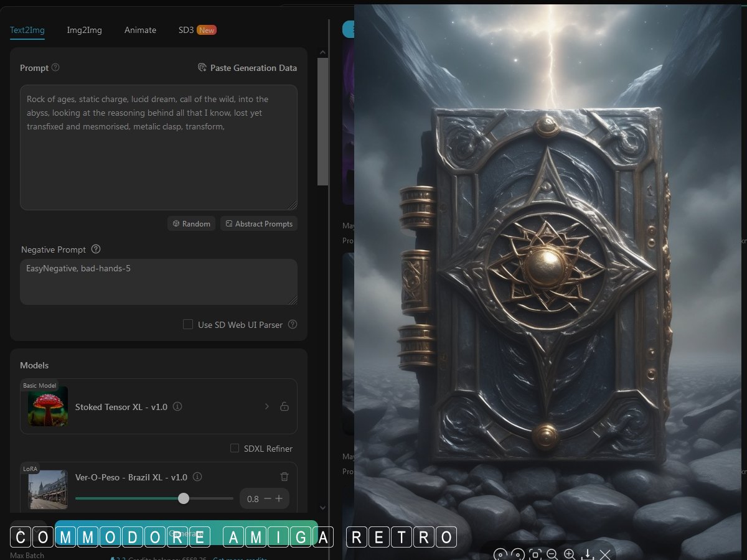Screen dimensions: 747x560
Task: Decrease LoRA weight with the minus button
Action: click(268, 498)
